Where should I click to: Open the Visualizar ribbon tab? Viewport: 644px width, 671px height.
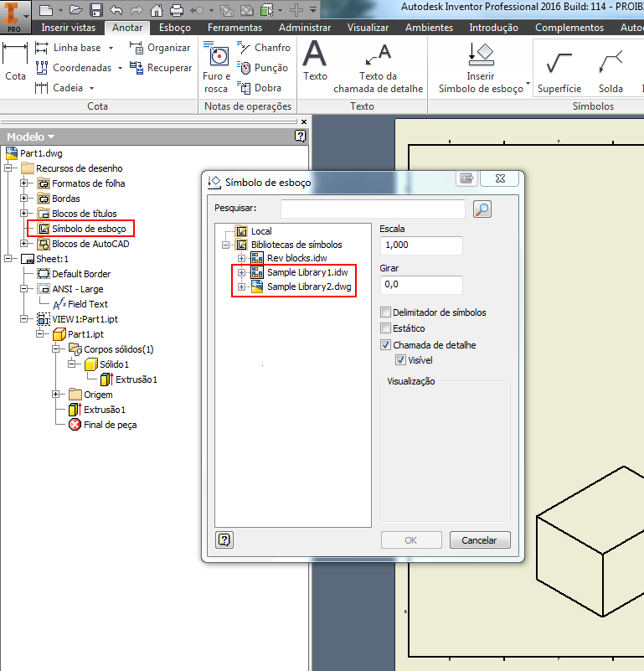pyautogui.click(x=368, y=28)
